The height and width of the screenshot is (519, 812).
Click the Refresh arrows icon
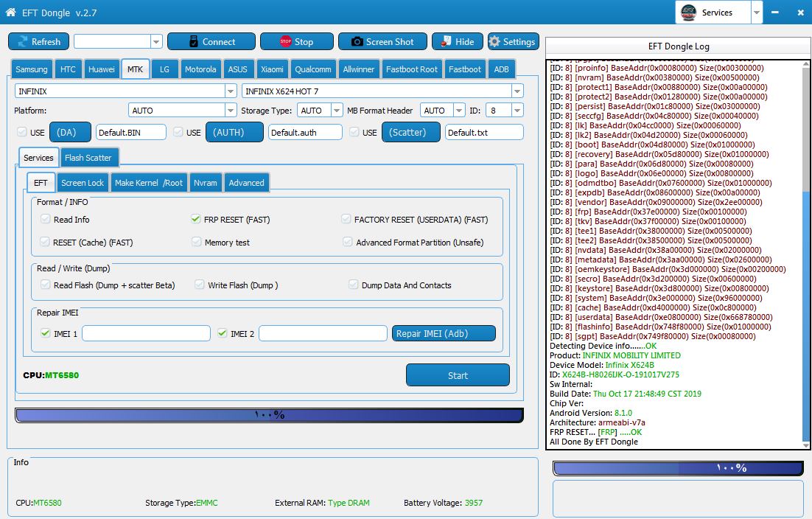coord(22,41)
